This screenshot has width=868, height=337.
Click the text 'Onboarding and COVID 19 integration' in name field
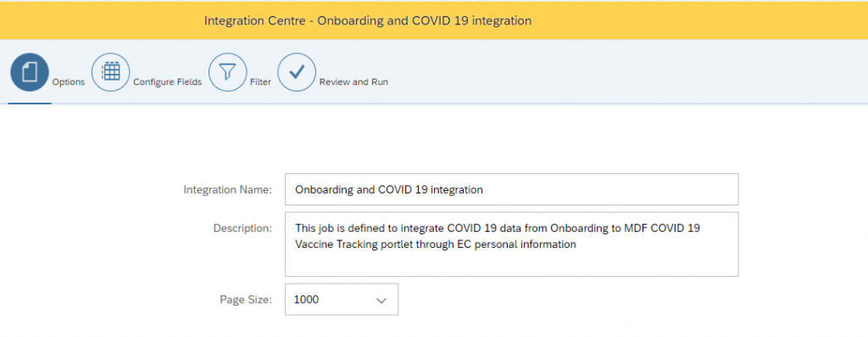pyautogui.click(x=389, y=189)
